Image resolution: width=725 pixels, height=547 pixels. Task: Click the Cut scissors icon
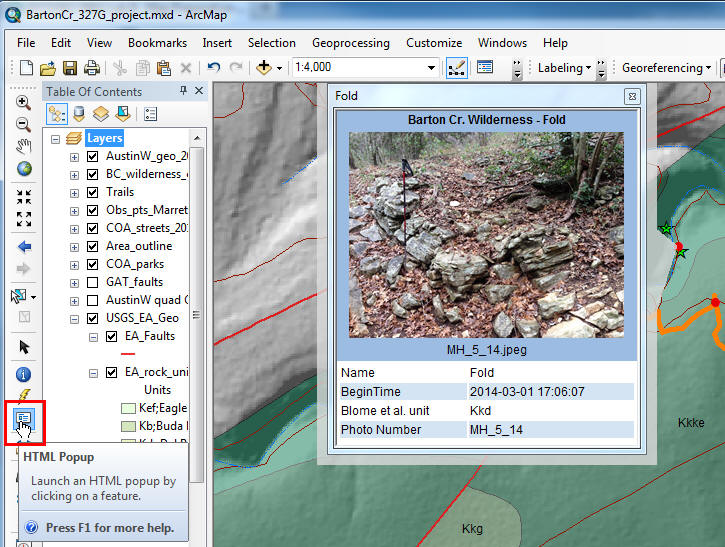pyautogui.click(x=120, y=68)
